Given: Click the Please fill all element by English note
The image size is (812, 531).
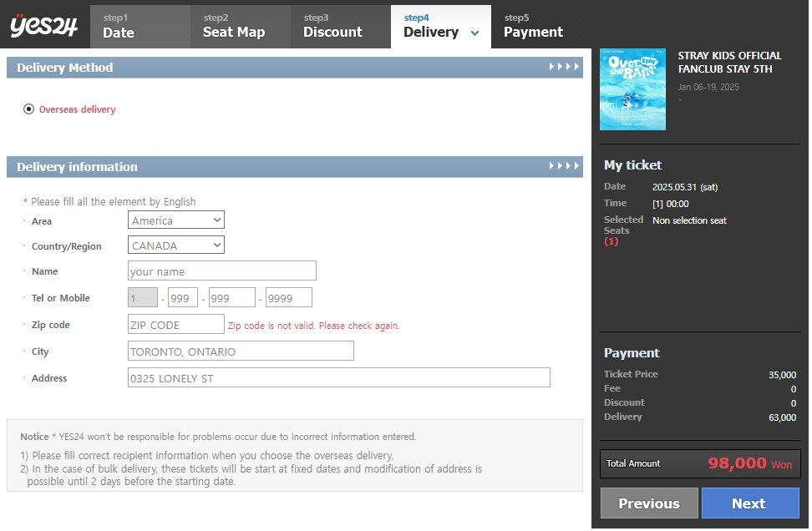Looking at the screenshot, I should pyautogui.click(x=109, y=201).
